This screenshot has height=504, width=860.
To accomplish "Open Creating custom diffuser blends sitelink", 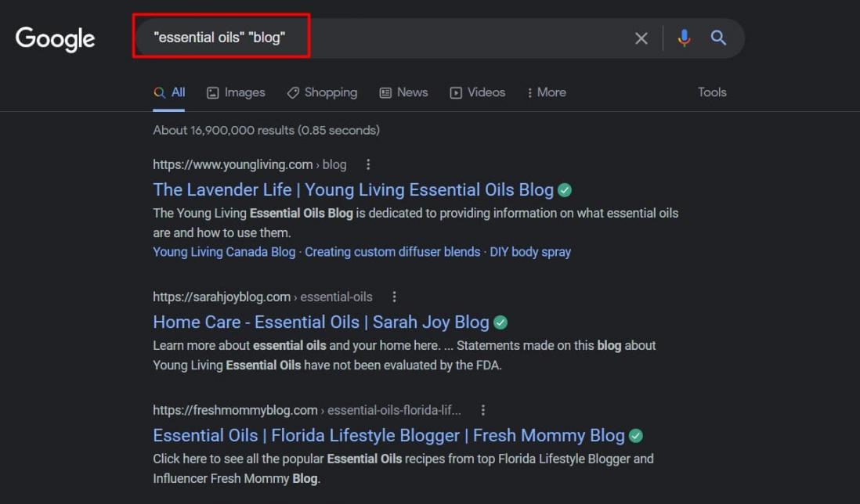I will tap(392, 252).
